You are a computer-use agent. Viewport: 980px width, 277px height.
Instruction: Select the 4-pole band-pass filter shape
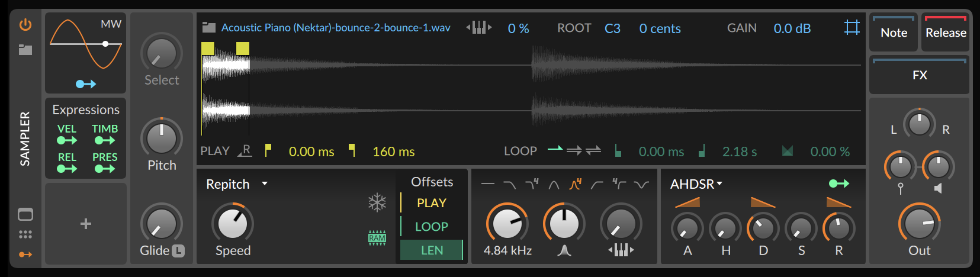click(x=576, y=184)
